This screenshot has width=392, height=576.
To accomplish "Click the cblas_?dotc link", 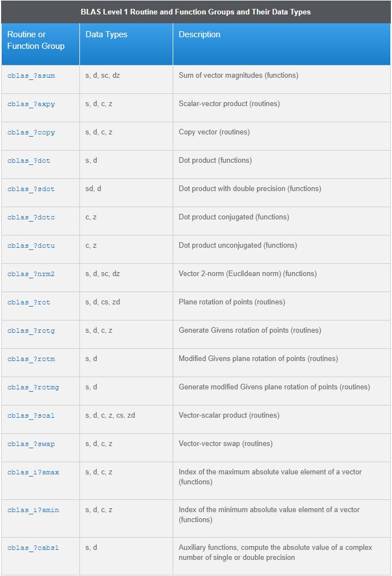I will tap(31, 217).
